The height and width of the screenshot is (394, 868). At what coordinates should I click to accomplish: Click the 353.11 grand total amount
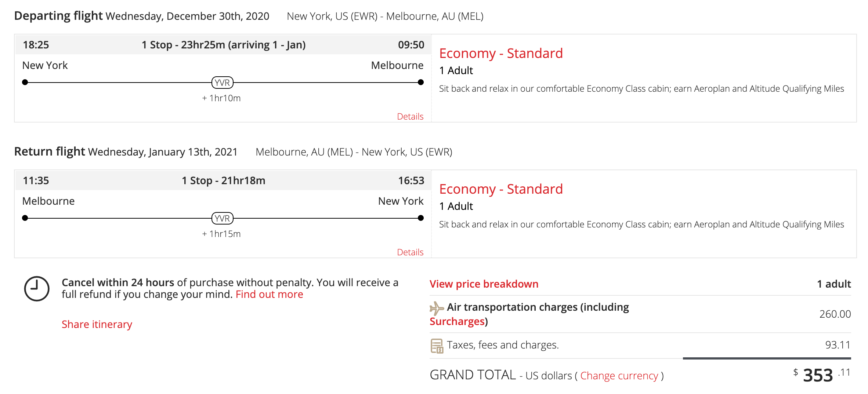click(x=822, y=375)
